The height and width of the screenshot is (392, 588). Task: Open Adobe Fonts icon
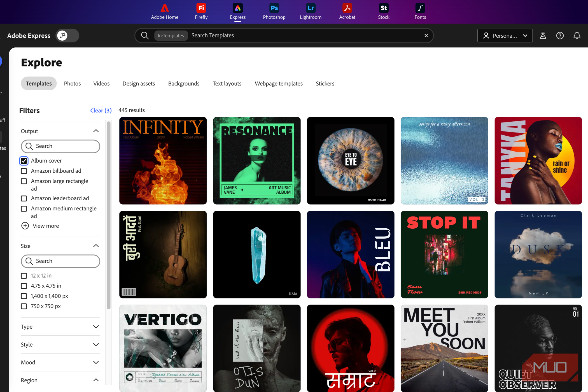point(420,11)
